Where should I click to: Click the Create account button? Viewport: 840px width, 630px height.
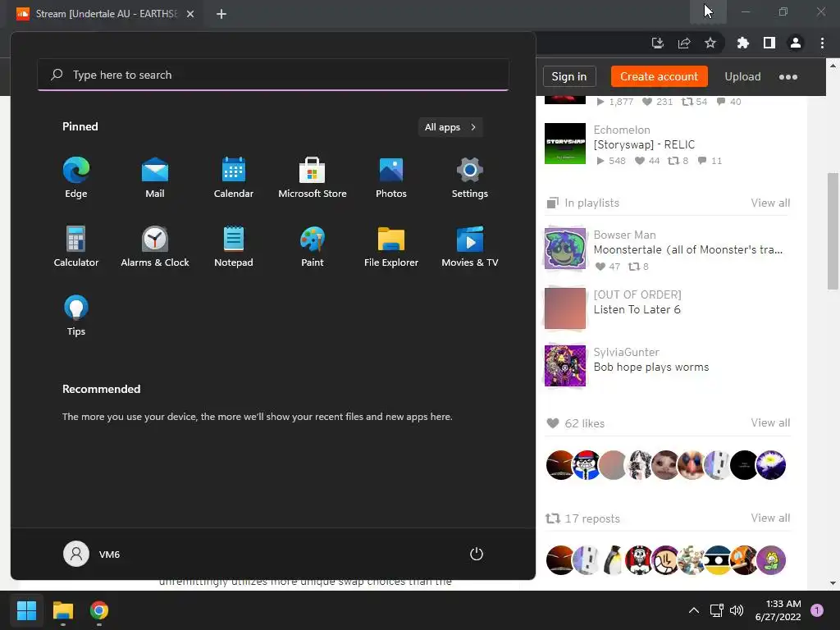coord(659,76)
